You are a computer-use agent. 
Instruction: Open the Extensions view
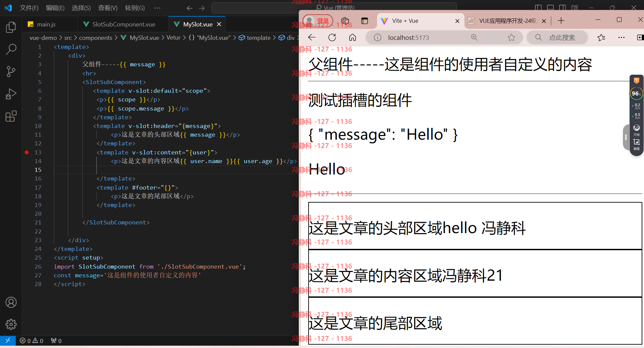11,116
